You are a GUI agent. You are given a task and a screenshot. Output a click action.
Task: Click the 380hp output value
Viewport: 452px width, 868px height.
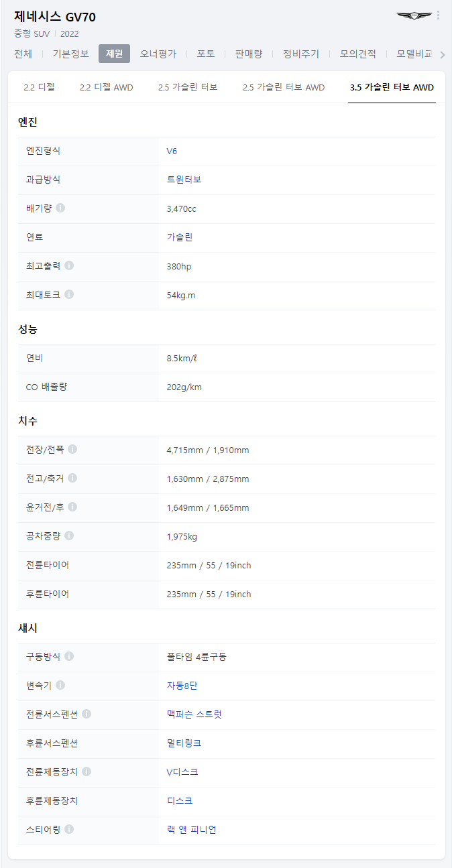(178, 266)
